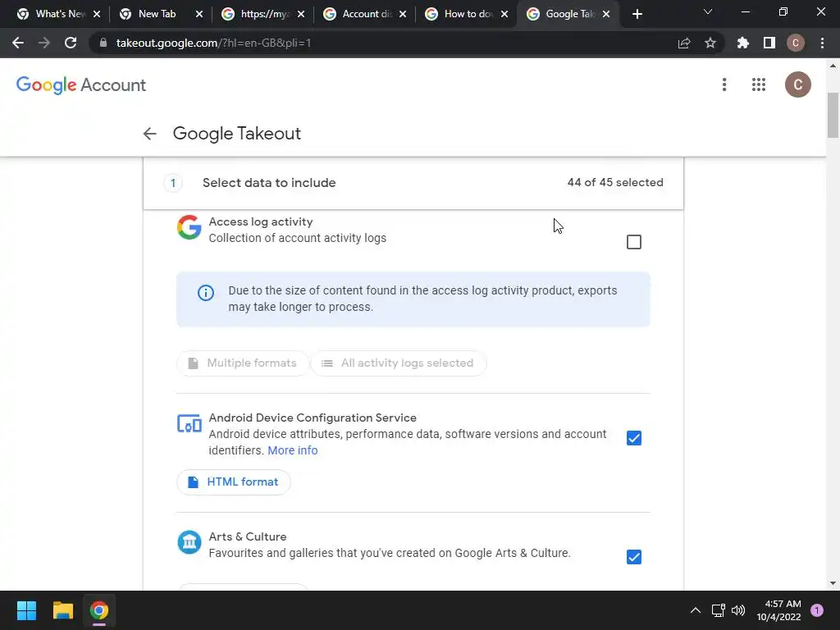Open the Chrome three-dot menu

pos(822,43)
